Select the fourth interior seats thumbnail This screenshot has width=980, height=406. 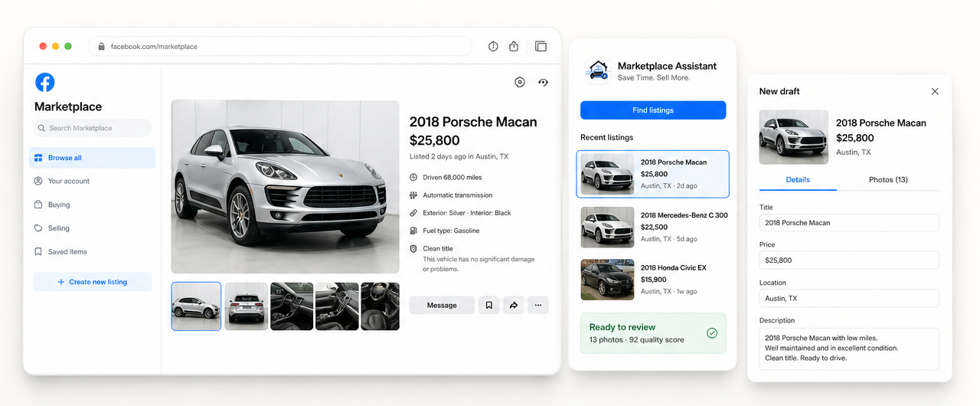pyautogui.click(x=338, y=306)
